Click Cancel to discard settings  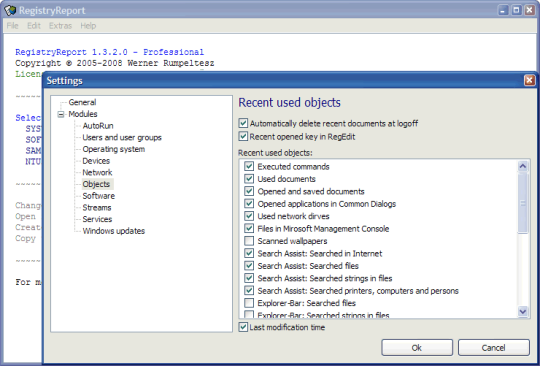494,348
